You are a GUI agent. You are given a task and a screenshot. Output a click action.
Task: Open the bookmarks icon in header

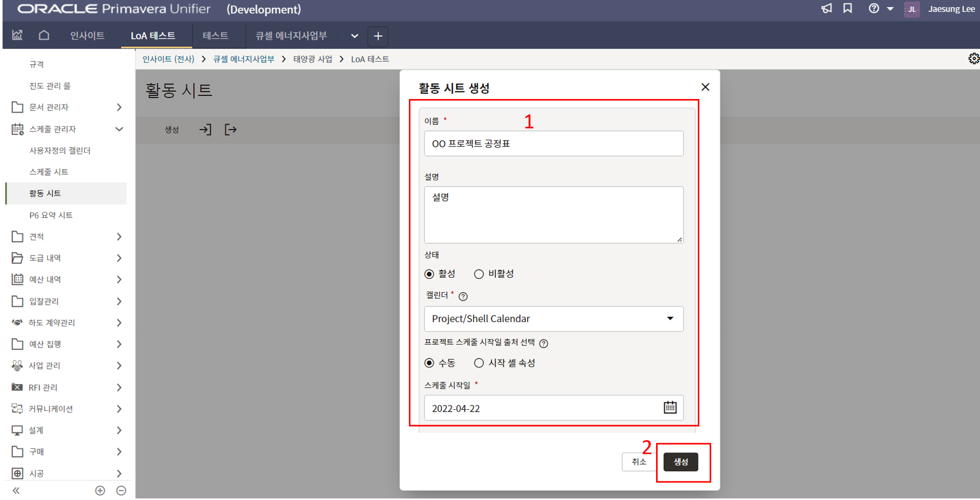point(848,9)
